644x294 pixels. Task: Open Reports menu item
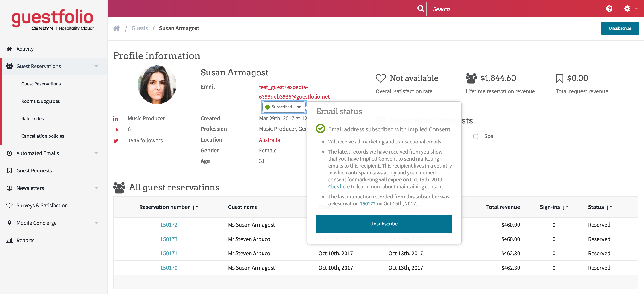tap(25, 240)
